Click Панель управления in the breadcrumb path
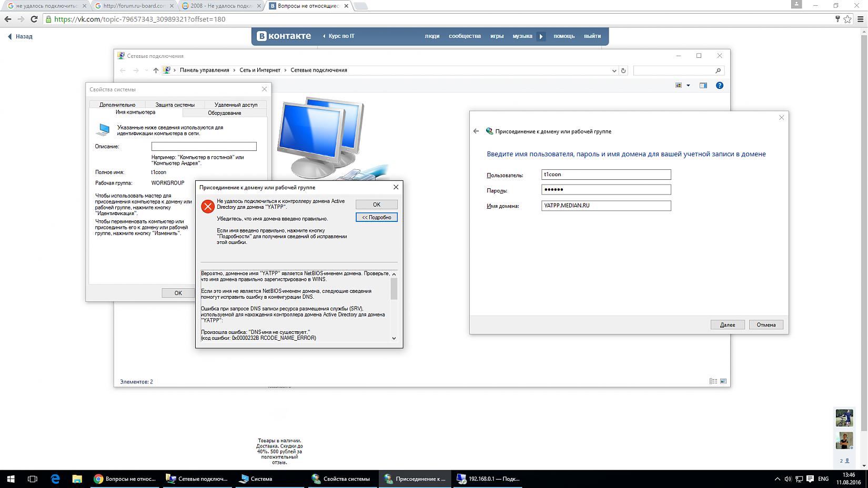Screen dimensions: 868x488 [205, 70]
